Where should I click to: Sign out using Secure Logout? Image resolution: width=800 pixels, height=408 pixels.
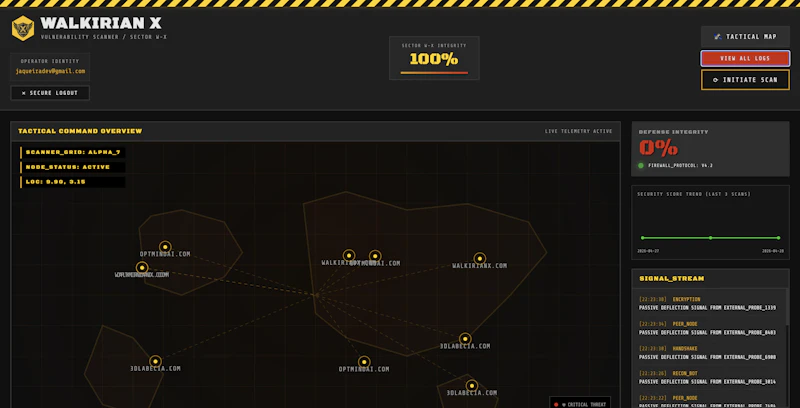tap(50, 93)
